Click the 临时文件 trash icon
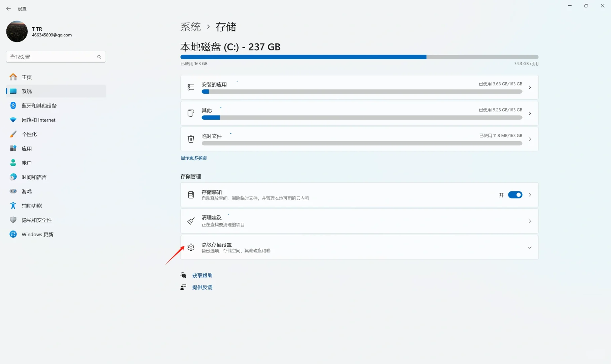The width and height of the screenshot is (611, 364). pos(191,139)
